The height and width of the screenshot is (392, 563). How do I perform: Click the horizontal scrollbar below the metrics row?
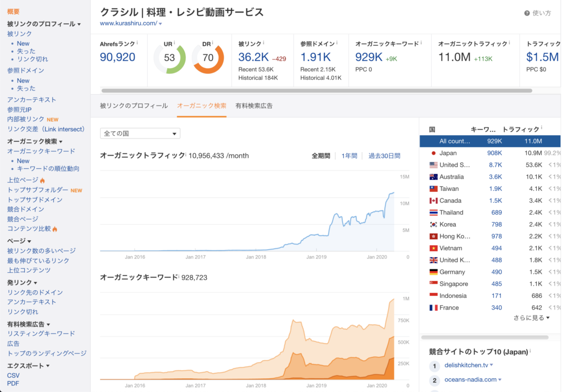coord(317,91)
